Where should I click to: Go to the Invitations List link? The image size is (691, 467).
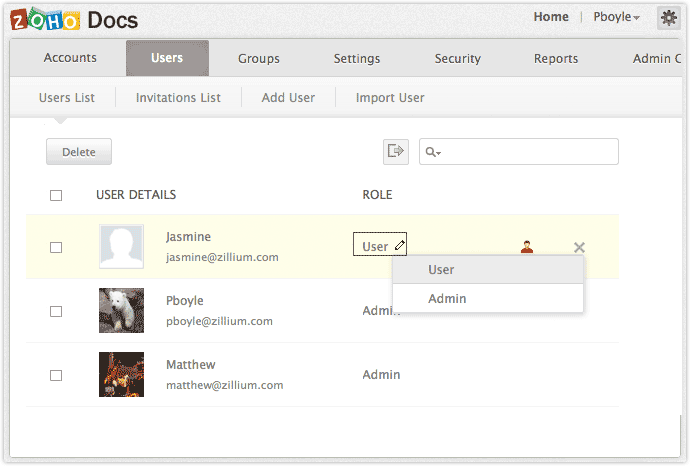[178, 98]
